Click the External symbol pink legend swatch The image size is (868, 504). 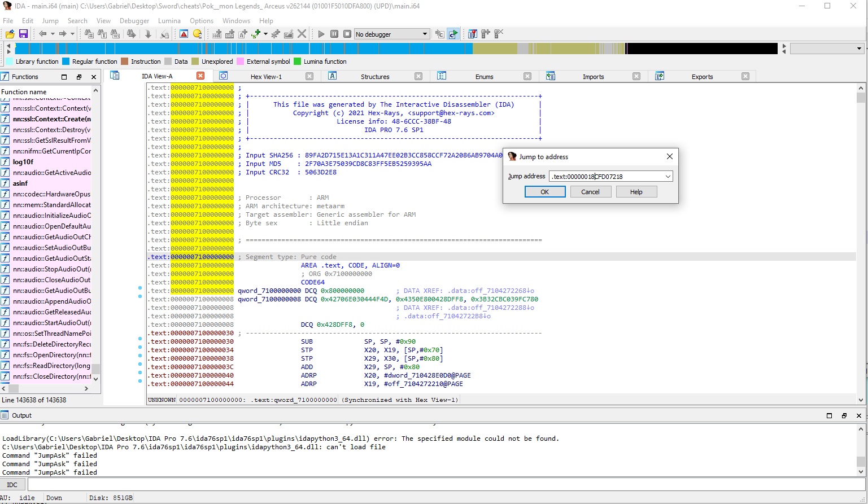pyautogui.click(x=240, y=62)
